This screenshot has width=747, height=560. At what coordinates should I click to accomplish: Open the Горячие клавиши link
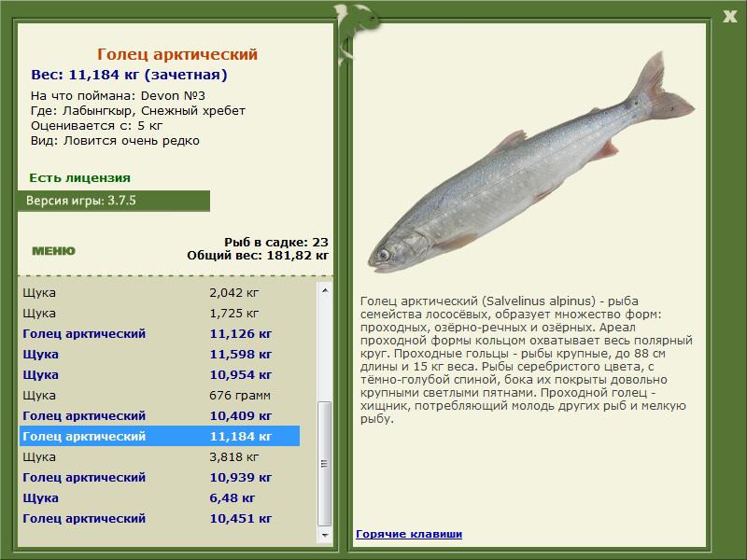coord(409,534)
